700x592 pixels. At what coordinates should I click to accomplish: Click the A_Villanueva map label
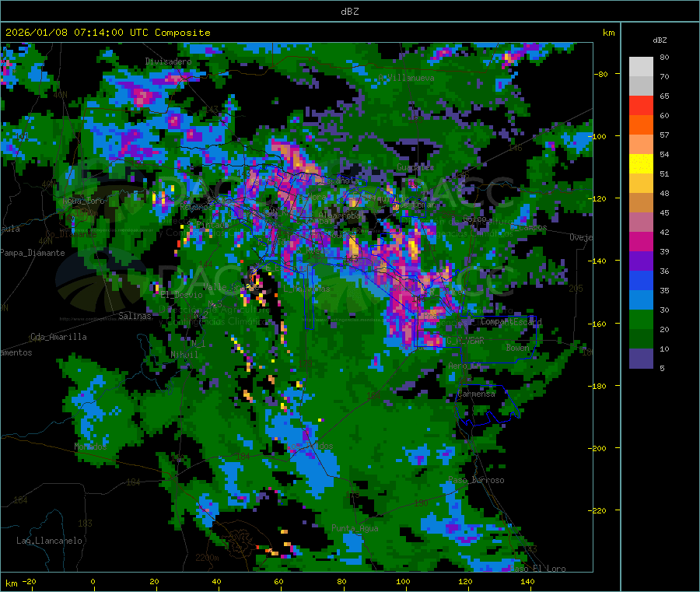click(x=406, y=78)
